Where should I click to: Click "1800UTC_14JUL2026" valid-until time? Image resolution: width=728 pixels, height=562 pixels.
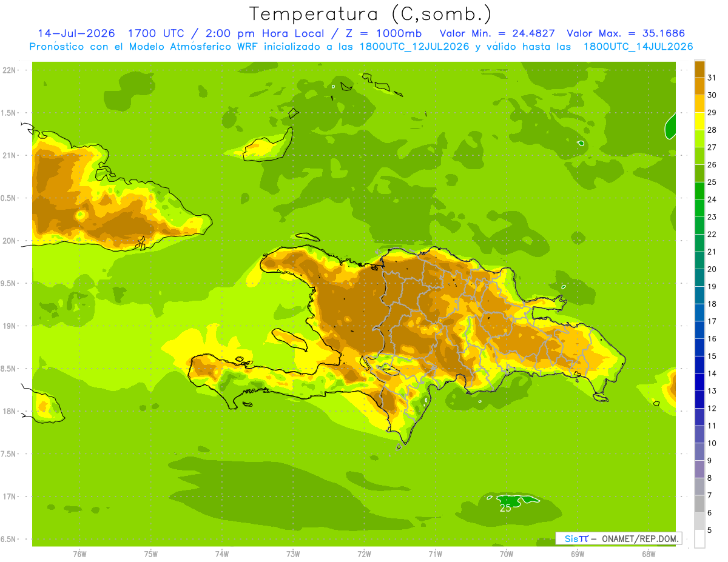point(638,47)
